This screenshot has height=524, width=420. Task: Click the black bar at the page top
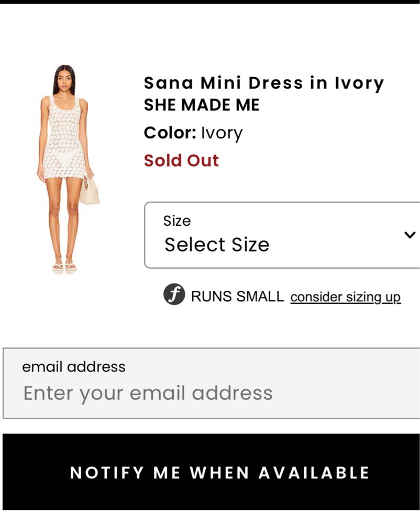(210, 2)
